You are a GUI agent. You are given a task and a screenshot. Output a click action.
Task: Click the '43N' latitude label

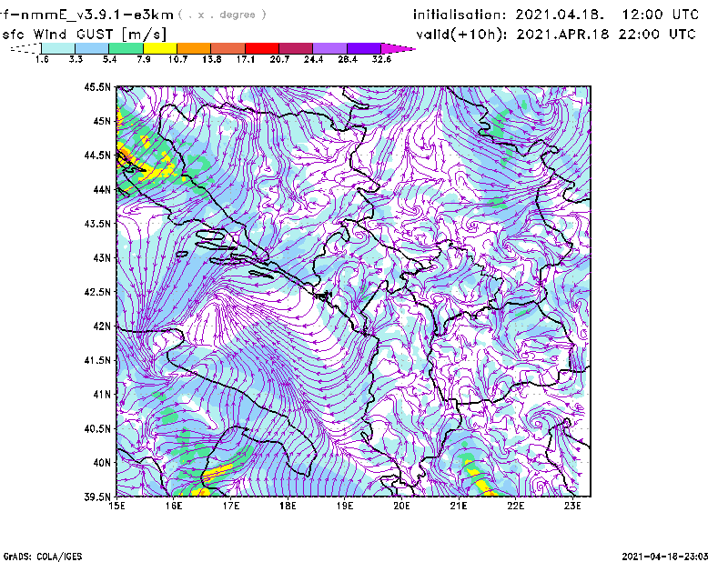coord(102,257)
